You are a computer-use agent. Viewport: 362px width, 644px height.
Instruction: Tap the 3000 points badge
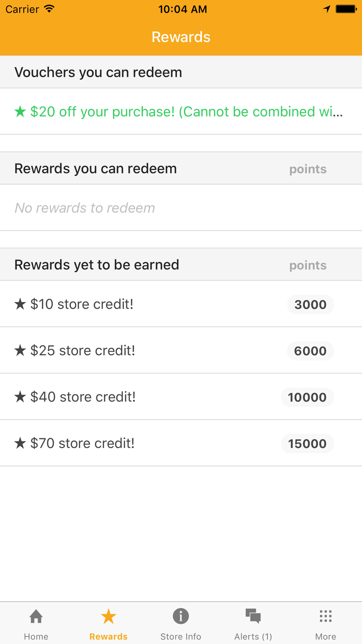click(311, 305)
